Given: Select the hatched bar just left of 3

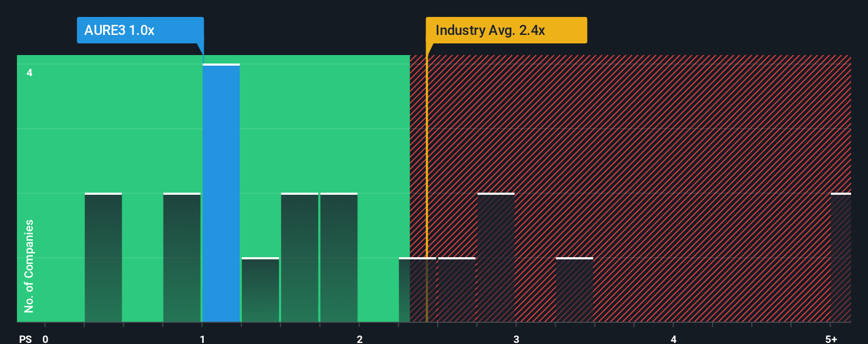Looking at the screenshot, I should [496, 257].
